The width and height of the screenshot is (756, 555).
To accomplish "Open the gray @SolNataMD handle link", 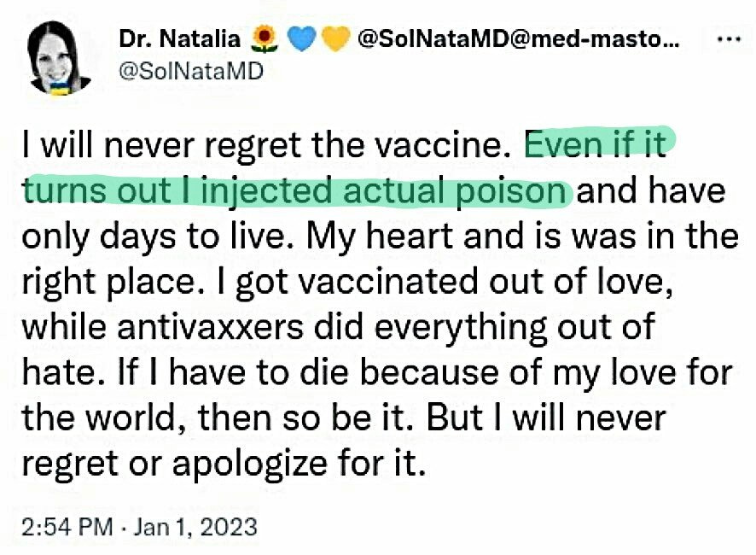I will 191,72.
